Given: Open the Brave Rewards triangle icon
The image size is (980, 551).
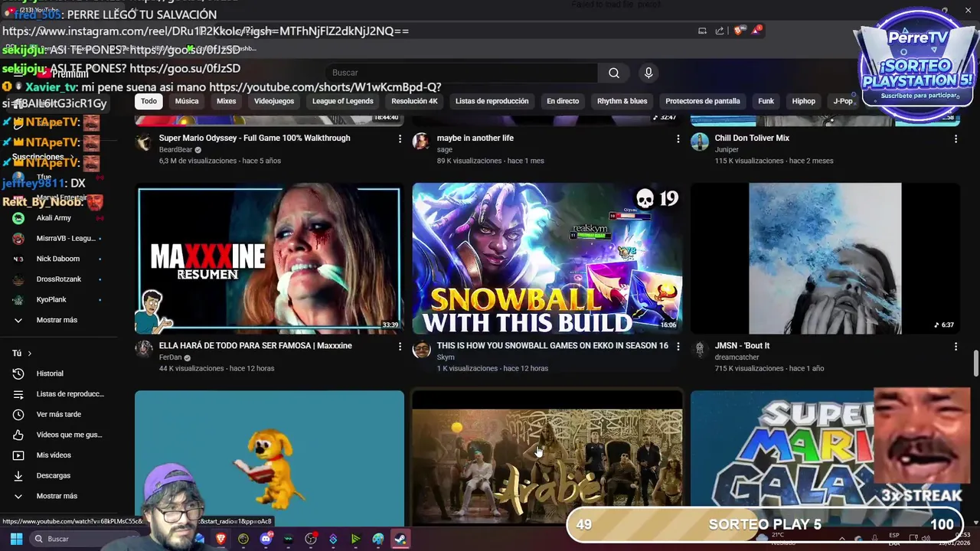Looking at the screenshot, I should [757, 30].
